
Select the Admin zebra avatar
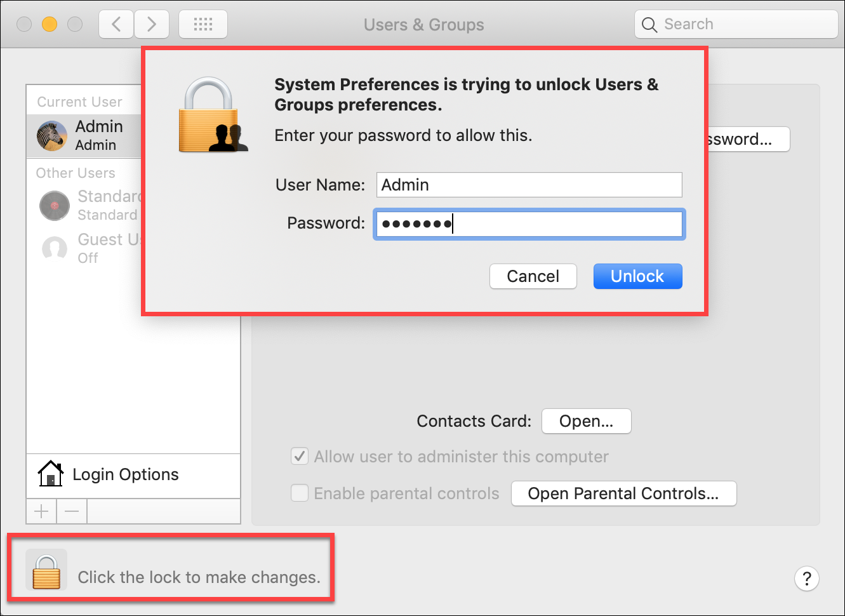tap(52, 136)
